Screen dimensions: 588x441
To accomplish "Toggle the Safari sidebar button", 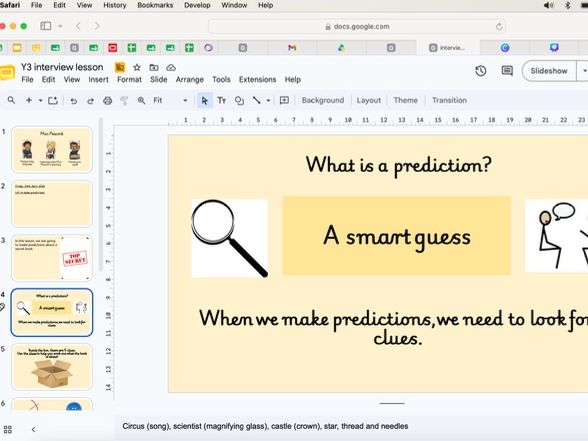I will coord(46,26).
